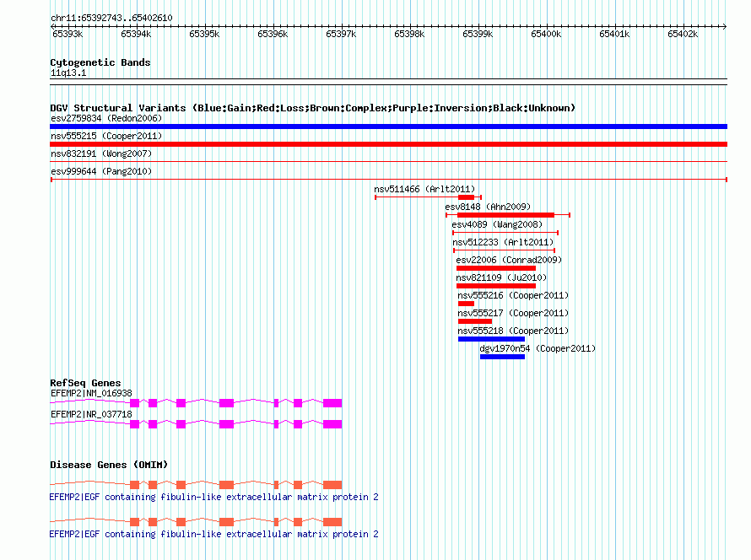
Task: Click the nsv832191 (Wong2007) variant line
Action: click(x=388, y=162)
